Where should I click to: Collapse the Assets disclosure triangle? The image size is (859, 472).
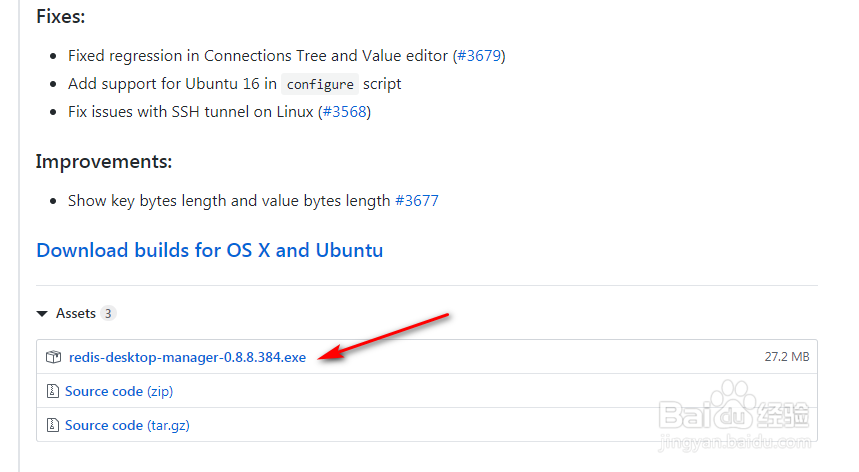point(42,314)
